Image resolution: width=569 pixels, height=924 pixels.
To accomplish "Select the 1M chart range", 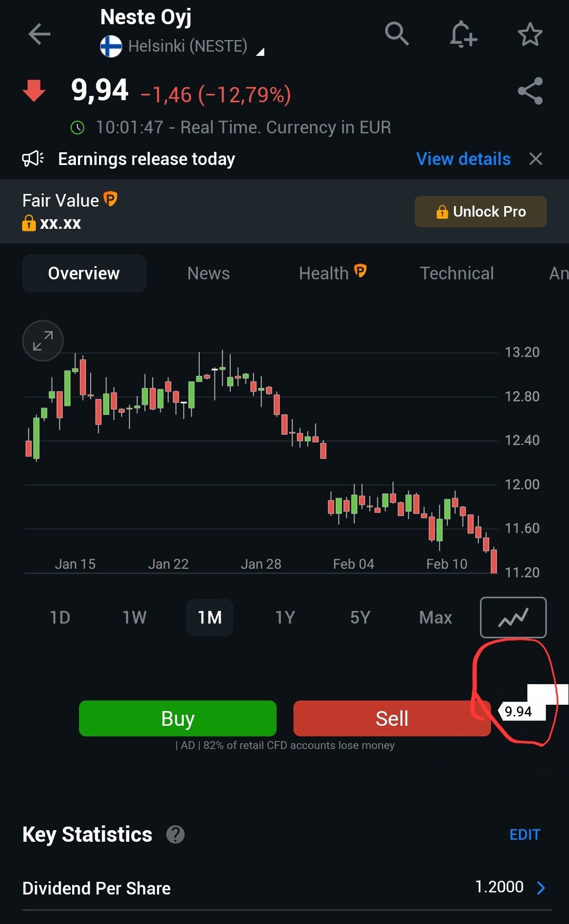I will click(x=210, y=617).
